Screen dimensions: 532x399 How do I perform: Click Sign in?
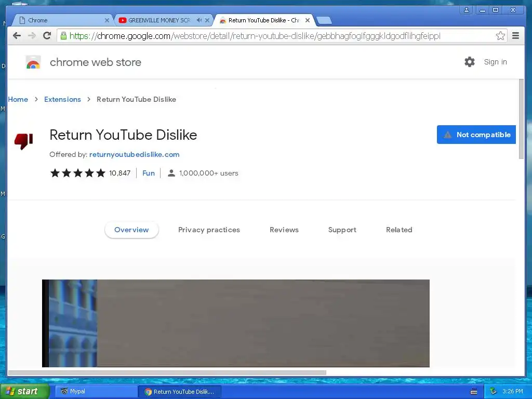[495, 62]
